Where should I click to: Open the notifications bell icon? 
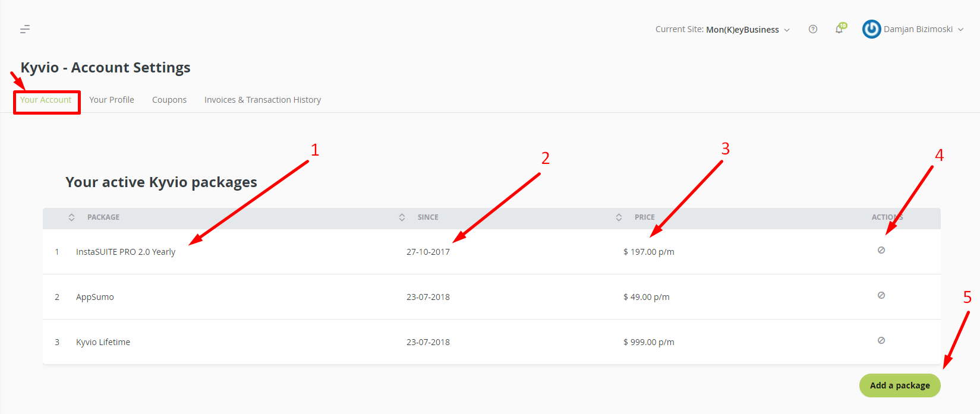[x=839, y=29]
